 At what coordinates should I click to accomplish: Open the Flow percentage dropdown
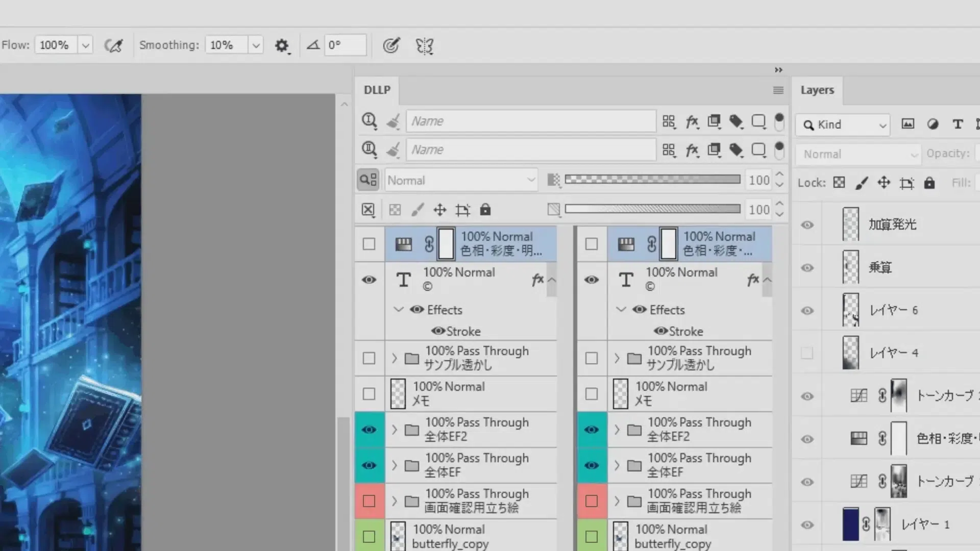[x=85, y=45]
